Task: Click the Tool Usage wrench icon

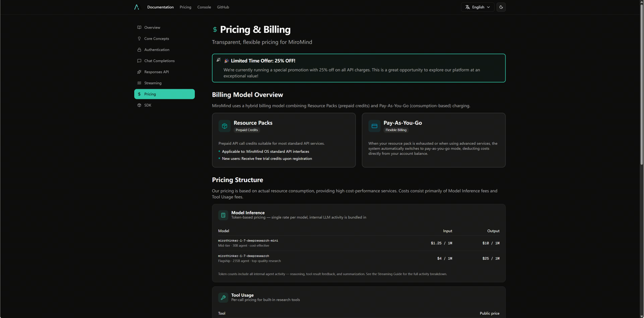Action: point(223,298)
